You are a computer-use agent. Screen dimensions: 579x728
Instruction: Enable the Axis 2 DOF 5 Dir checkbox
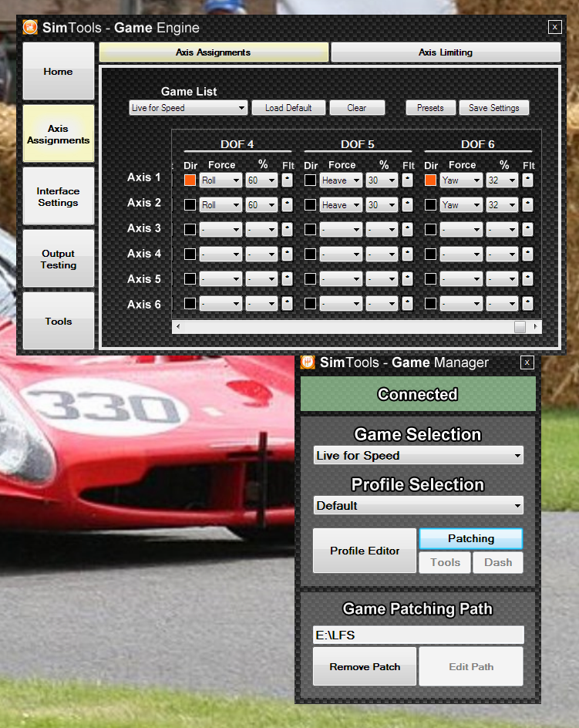(310, 205)
